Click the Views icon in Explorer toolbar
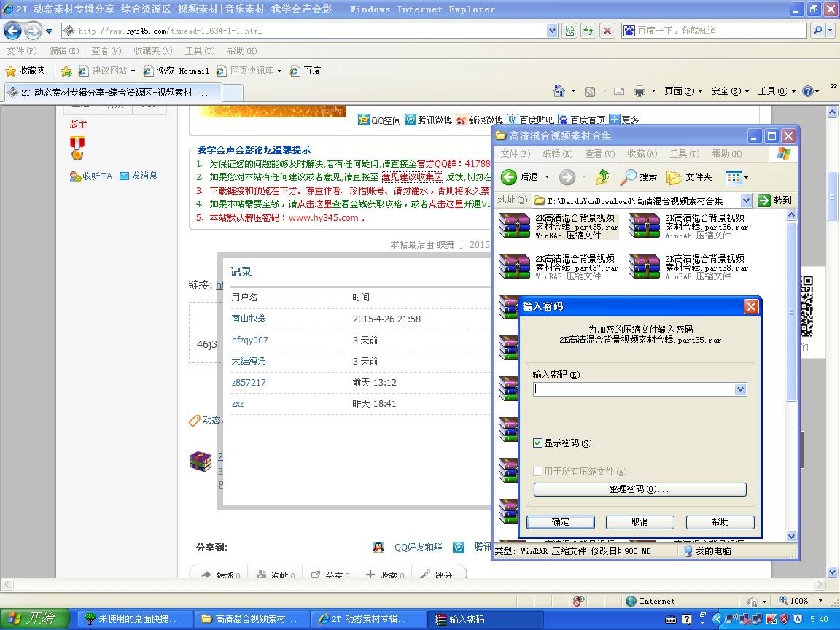This screenshot has width=840, height=630. [733, 177]
